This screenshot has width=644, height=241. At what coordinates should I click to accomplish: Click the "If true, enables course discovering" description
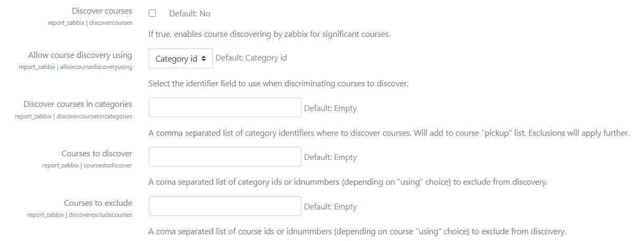pos(269,35)
